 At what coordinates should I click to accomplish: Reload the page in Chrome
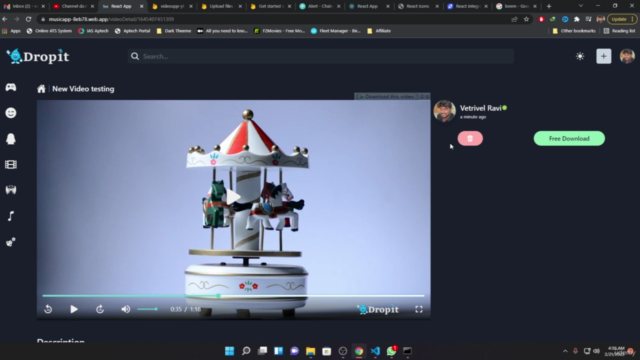coord(28,19)
